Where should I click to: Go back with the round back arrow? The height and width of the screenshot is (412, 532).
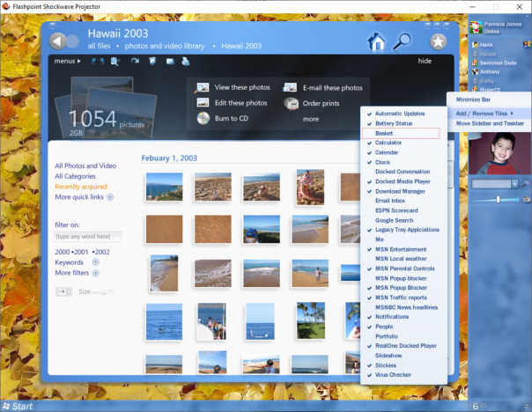click(58, 41)
